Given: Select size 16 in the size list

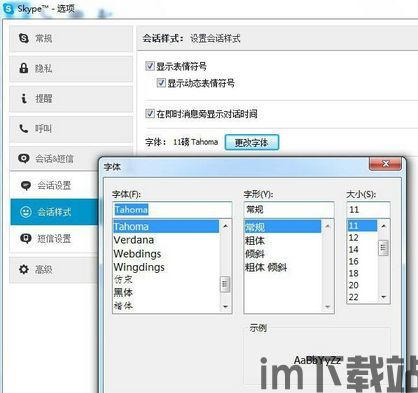Looking at the screenshot, I should click(x=362, y=261).
